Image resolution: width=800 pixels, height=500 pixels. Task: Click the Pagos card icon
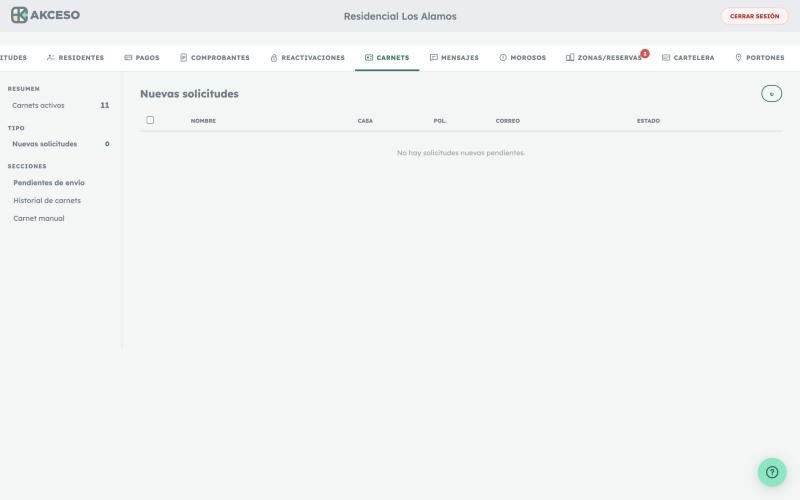[x=128, y=58]
